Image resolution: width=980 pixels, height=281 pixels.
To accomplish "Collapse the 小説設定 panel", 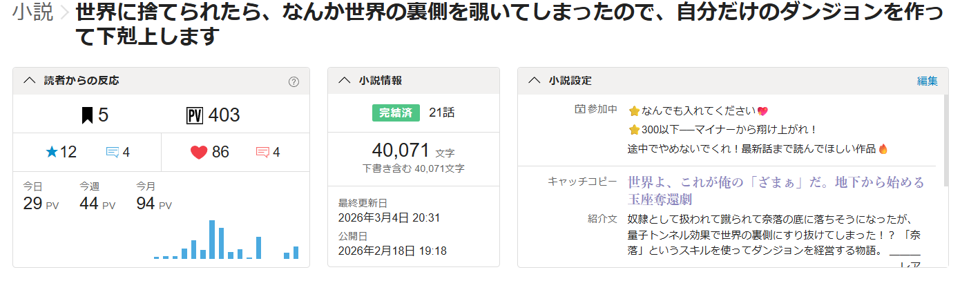I will coord(534,80).
